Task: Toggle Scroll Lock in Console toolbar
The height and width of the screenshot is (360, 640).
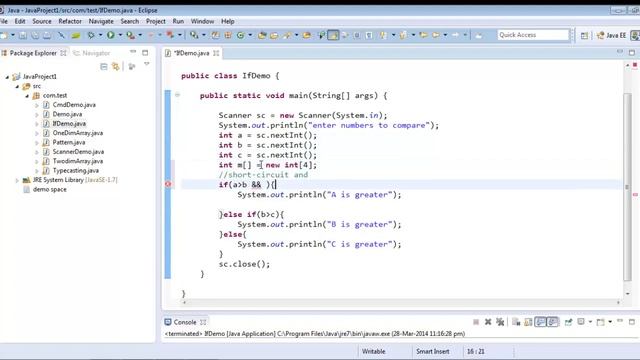Action: point(528,322)
